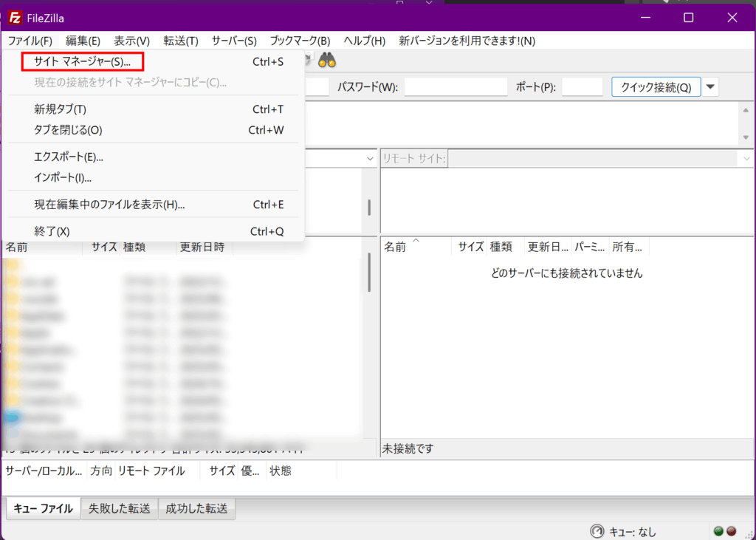Image resolution: width=756 pixels, height=540 pixels.
Task: Expand the quick connect history dropdown arrow
Action: (x=710, y=87)
